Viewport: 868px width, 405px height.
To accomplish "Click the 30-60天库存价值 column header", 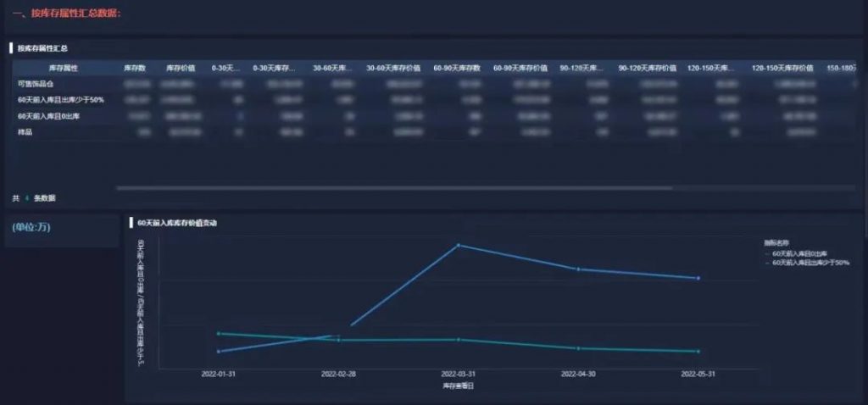I will coord(393,68).
